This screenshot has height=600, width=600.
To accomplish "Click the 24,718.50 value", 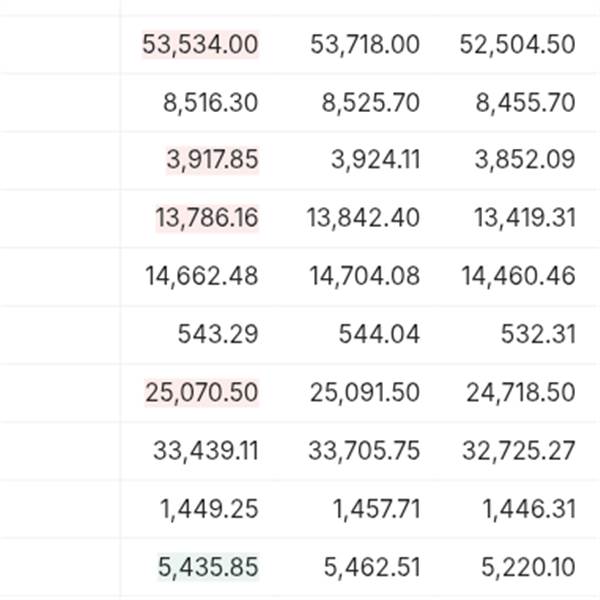I will coord(520,392).
